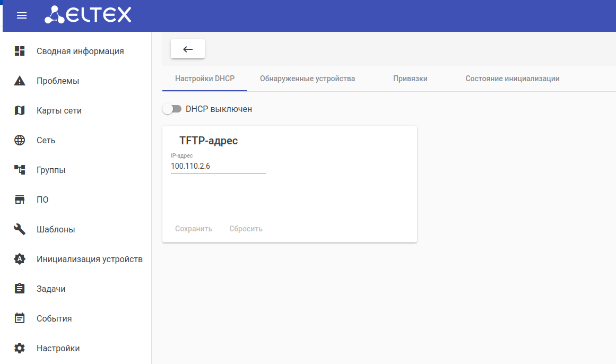616x364 pixels.
Task: Click the TFTP IP-адрес input field
Action: 218,167
